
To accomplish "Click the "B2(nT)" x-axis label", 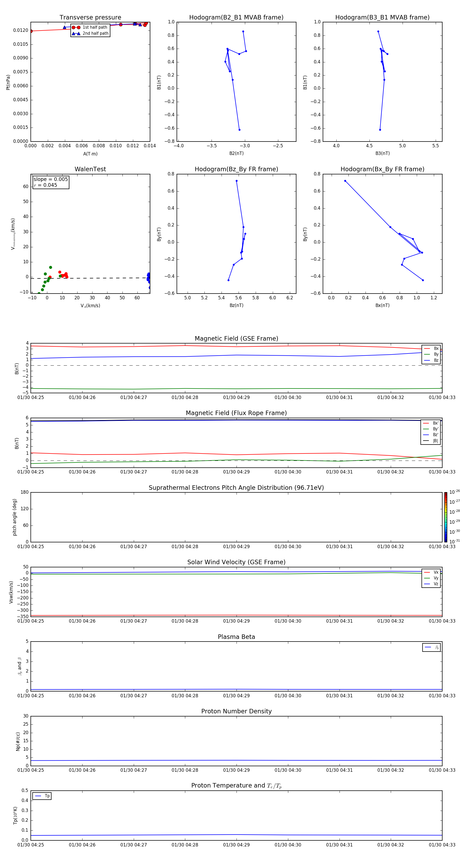I will 236,153.
